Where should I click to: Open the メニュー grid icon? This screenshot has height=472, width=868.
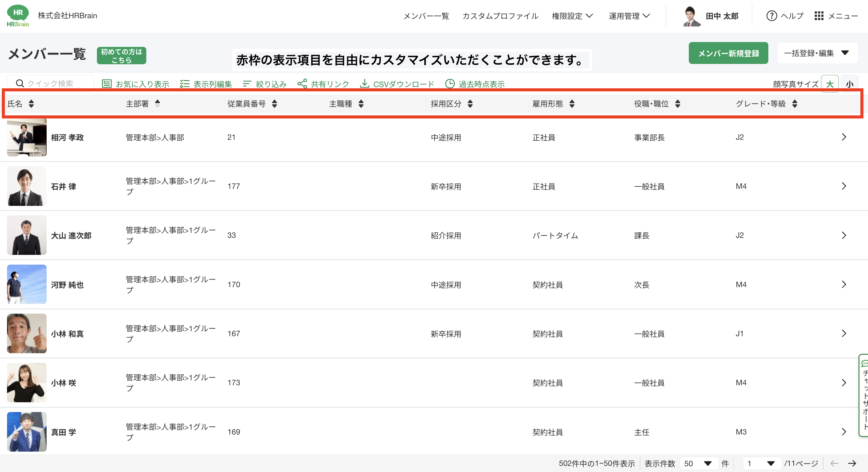819,16
